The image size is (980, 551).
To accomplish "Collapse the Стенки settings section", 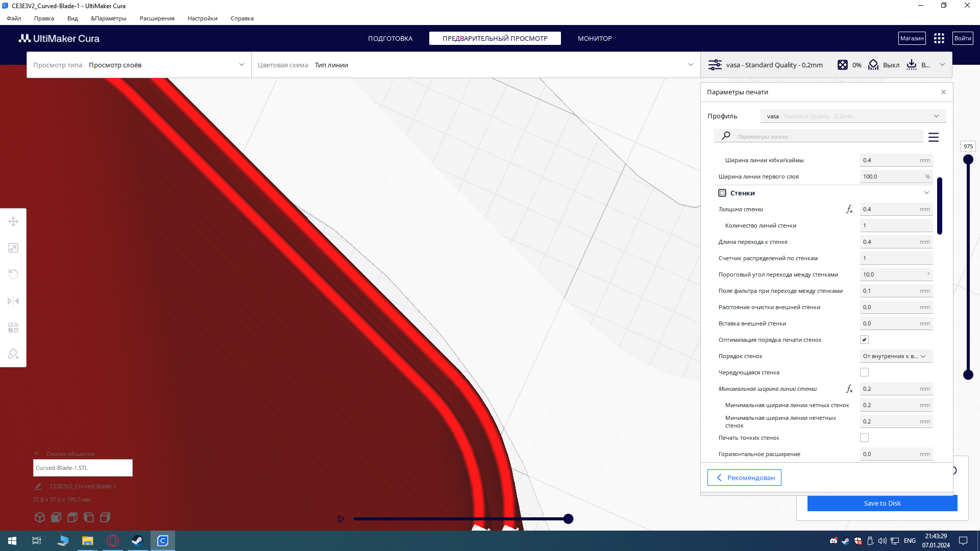I will tap(926, 193).
